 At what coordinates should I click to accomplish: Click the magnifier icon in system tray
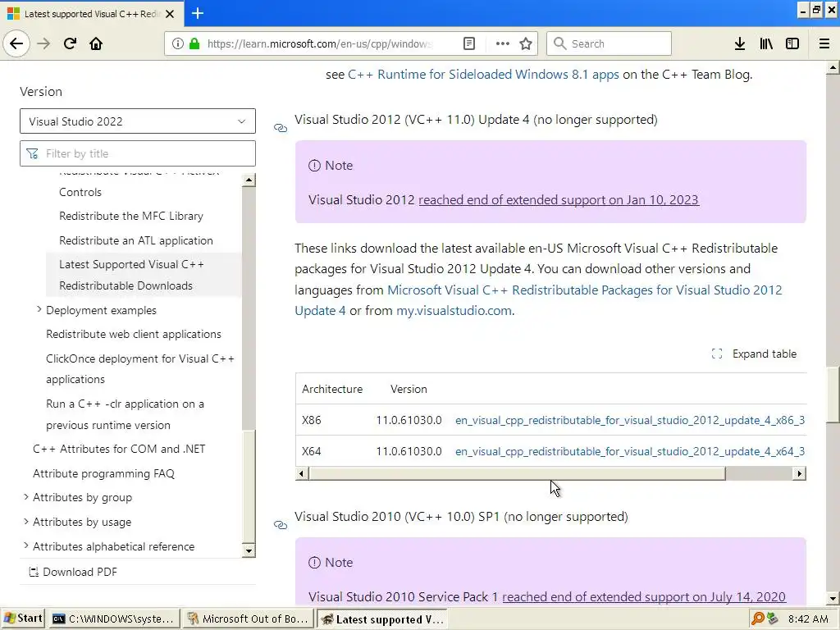click(x=757, y=619)
